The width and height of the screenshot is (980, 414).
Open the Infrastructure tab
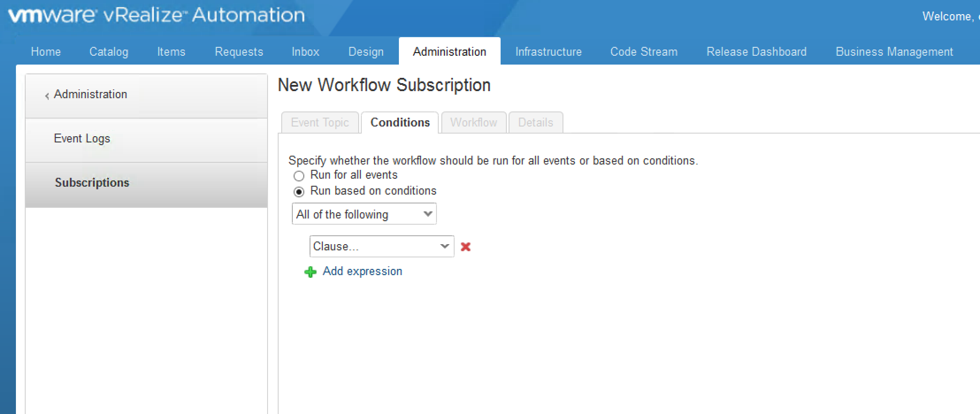(548, 52)
